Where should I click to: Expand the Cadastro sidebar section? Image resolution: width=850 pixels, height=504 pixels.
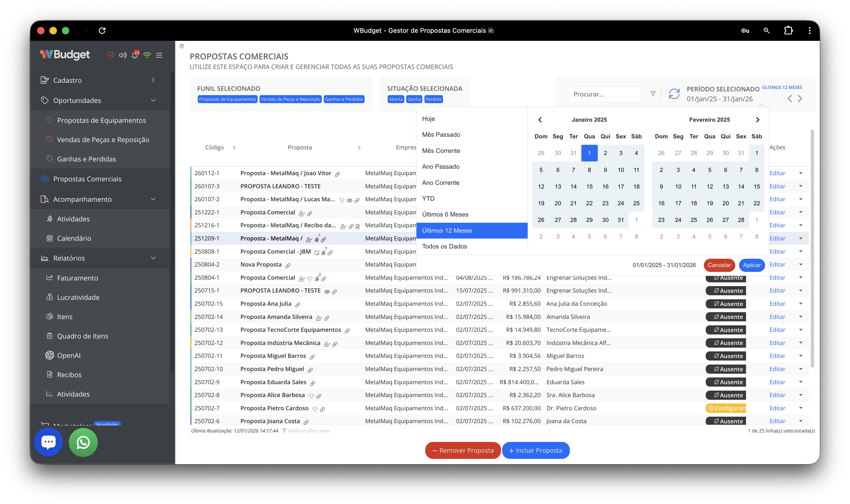pyautogui.click(x=153, y=80)
